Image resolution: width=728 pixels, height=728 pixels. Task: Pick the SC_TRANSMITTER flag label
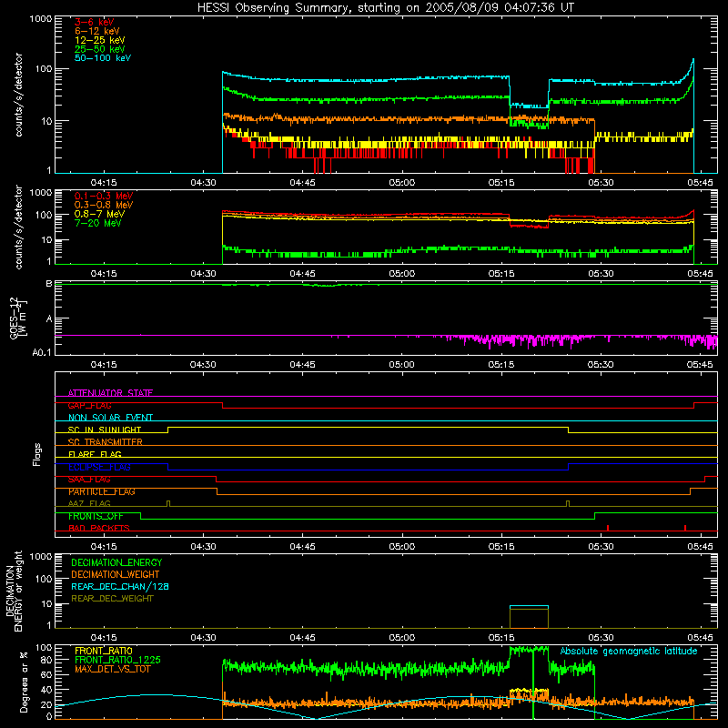point(106,441)
